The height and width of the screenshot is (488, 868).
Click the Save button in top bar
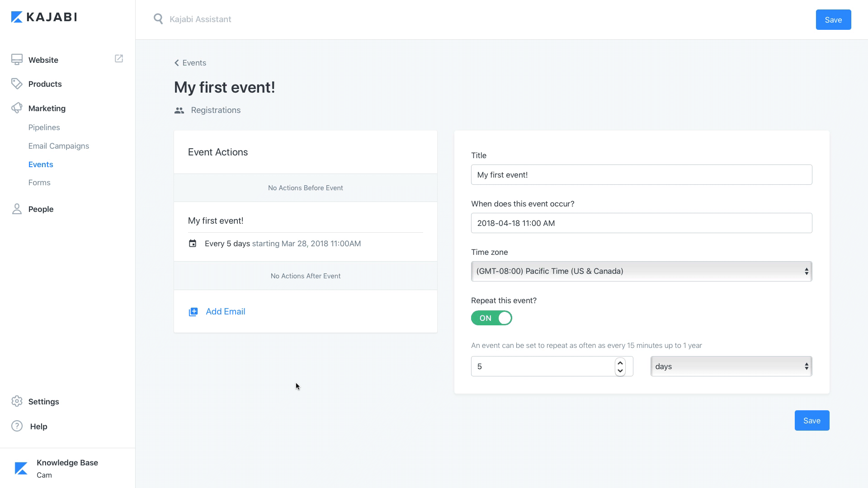[833, 20]
